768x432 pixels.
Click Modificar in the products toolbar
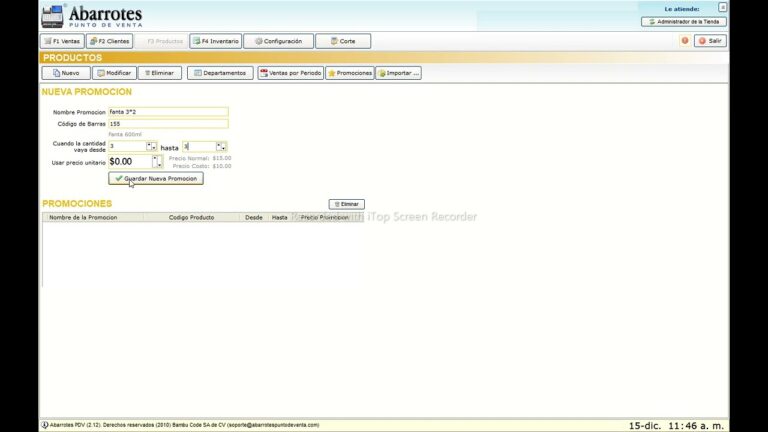click(x=114, y=73)
